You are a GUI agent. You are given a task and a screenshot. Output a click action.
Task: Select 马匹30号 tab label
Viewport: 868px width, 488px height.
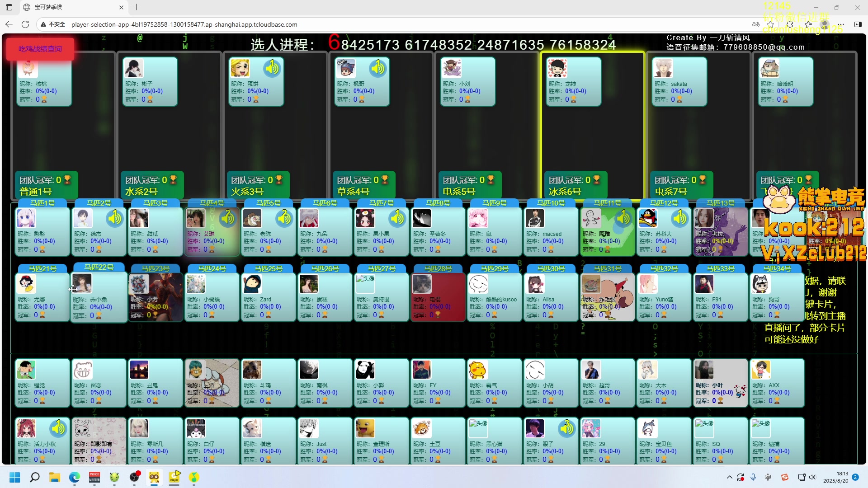(551, 269)
